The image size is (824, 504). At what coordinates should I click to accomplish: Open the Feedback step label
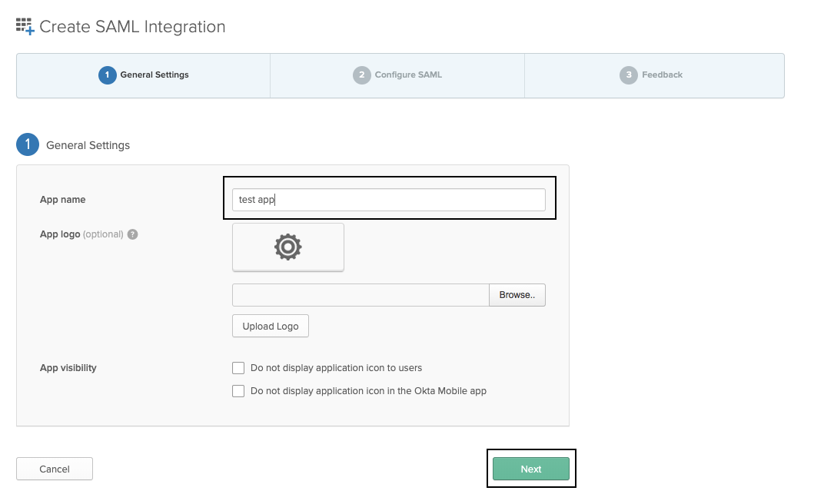coord(662,75)
